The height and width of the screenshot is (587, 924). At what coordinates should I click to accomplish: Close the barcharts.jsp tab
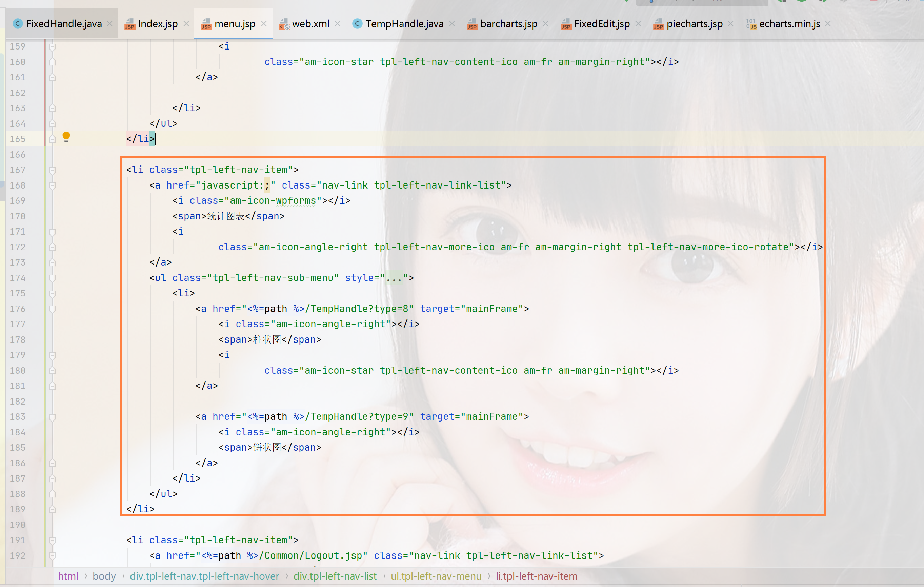coord(546,24)
